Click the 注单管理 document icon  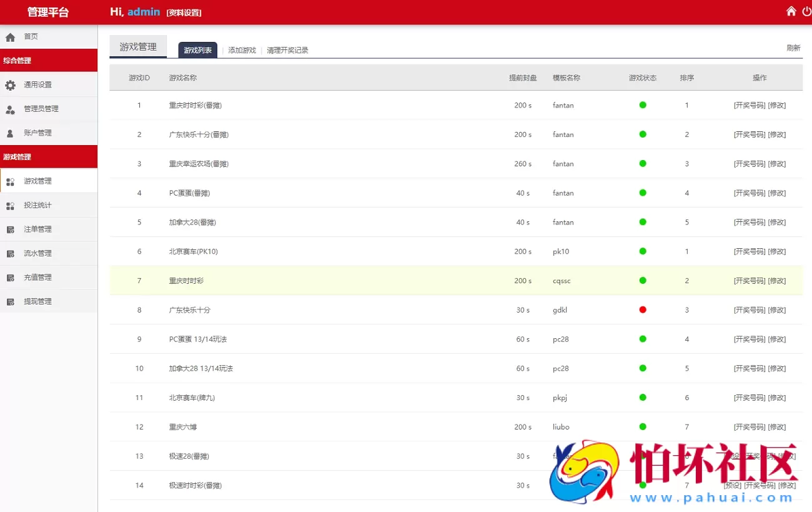(11, 229)
